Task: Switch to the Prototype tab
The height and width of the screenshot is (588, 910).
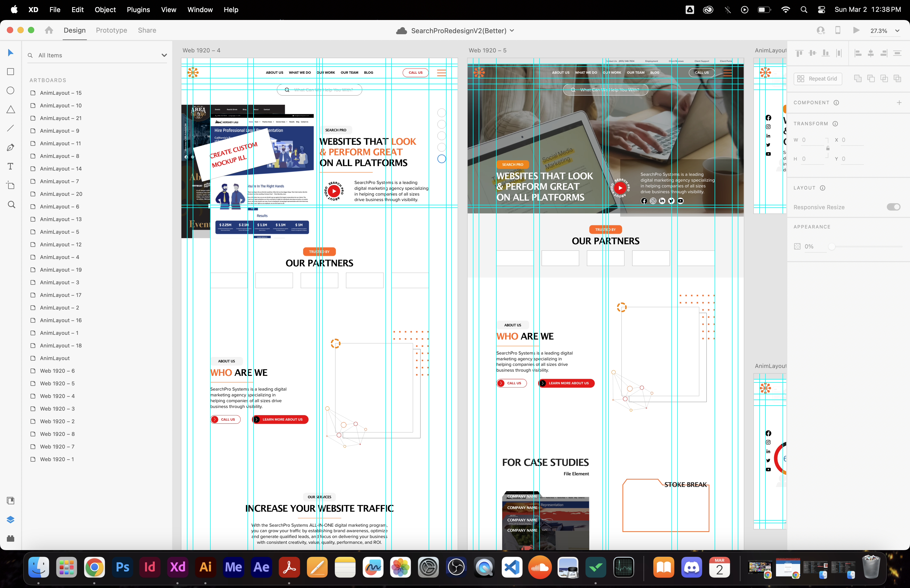Action: pyautogui.click(x=111, y=30)
